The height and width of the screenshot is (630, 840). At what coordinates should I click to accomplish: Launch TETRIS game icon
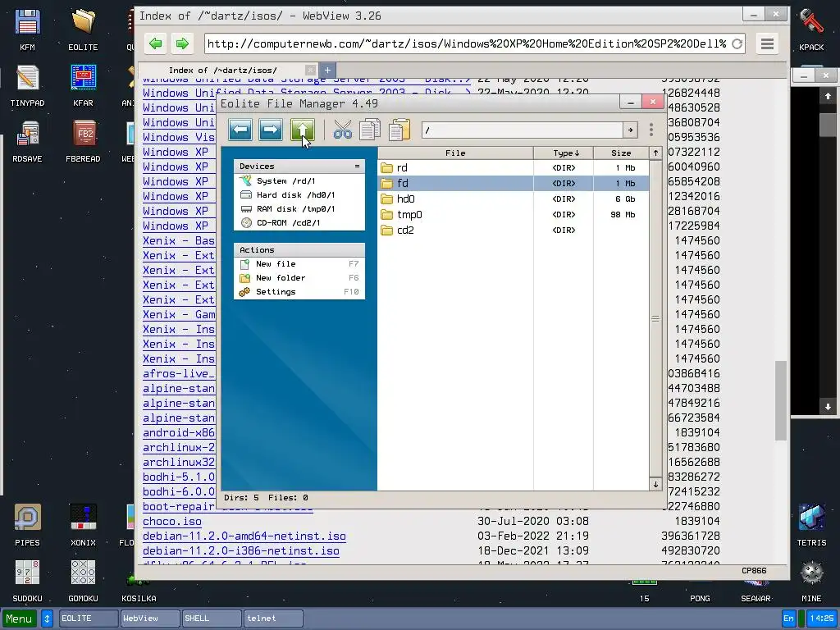point(811,525)
